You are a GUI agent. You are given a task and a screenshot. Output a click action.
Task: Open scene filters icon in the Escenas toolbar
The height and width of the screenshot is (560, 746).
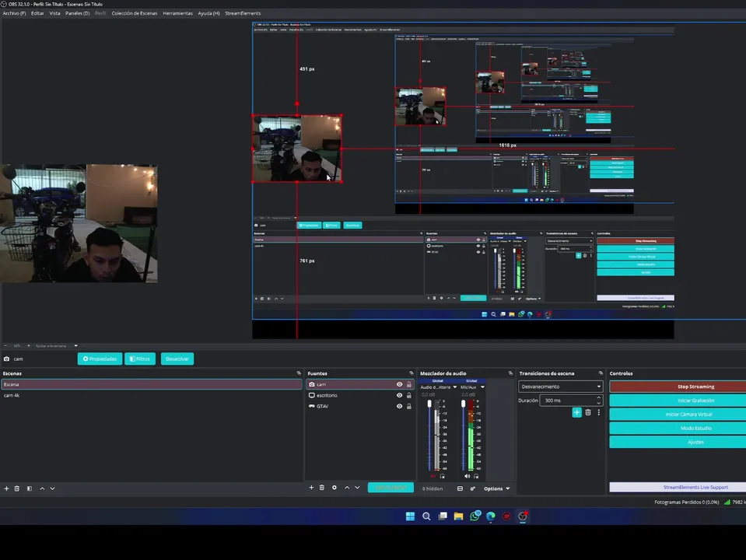click(30, 488)
